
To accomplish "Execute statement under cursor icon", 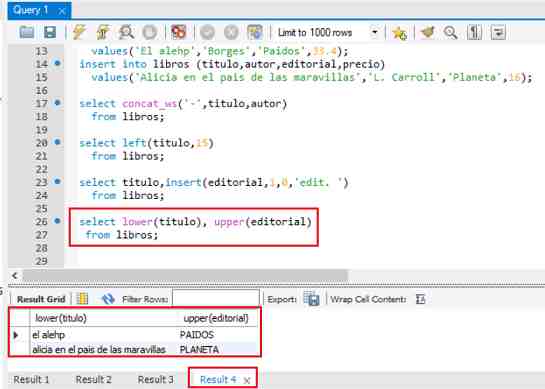I will [x=103, y=33].
